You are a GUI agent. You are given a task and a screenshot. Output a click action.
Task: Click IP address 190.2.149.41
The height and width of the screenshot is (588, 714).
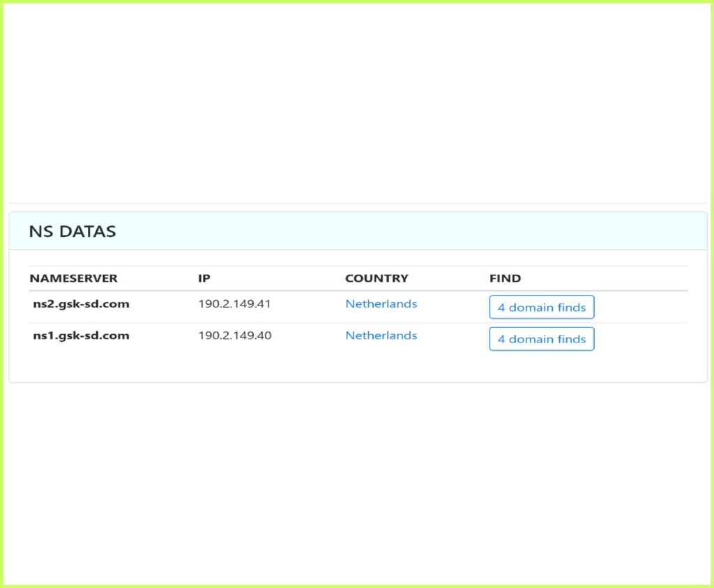pos(234,304)
